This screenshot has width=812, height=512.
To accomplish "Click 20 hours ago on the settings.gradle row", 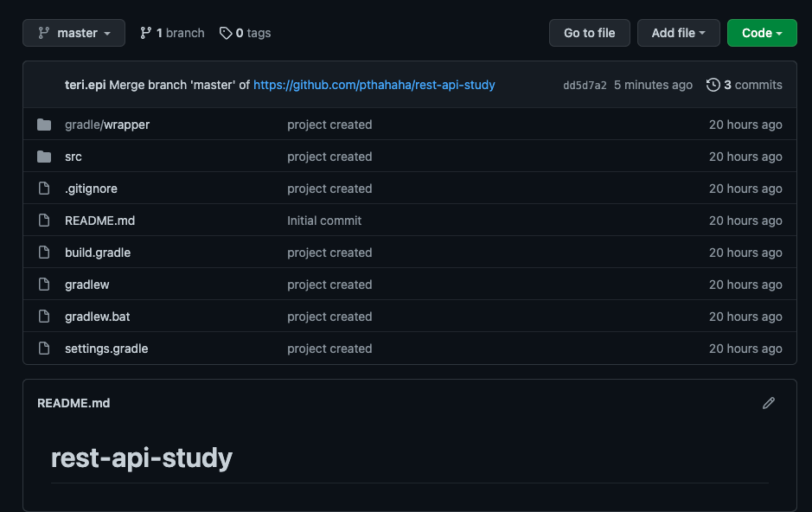I will tap(745, 349).
